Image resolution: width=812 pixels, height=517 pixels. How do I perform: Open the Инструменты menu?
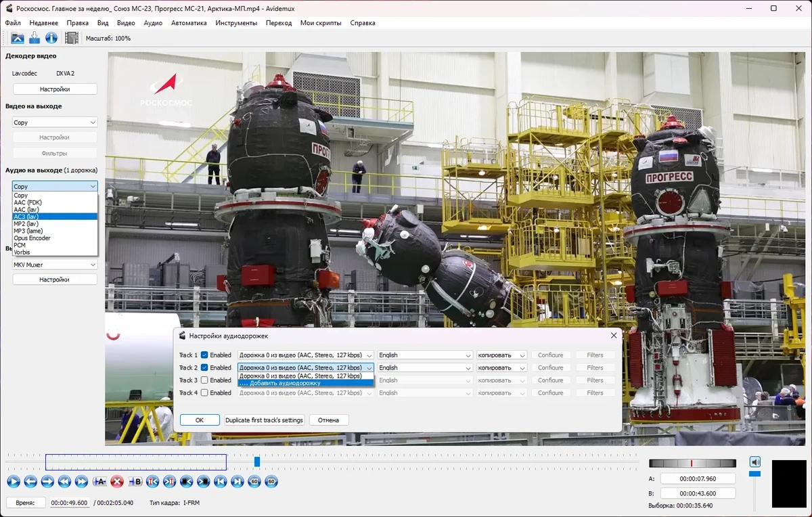[x=236, y=22]
